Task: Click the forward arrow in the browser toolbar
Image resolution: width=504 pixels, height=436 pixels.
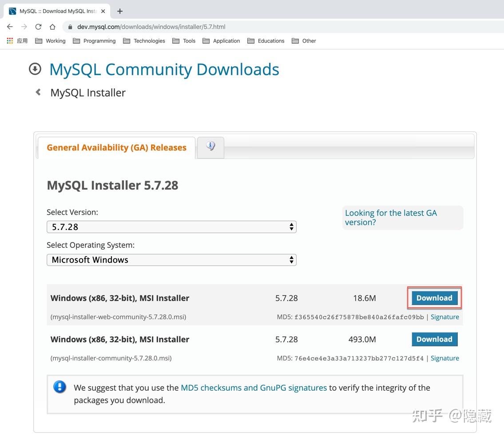Action: click(24, 27)
